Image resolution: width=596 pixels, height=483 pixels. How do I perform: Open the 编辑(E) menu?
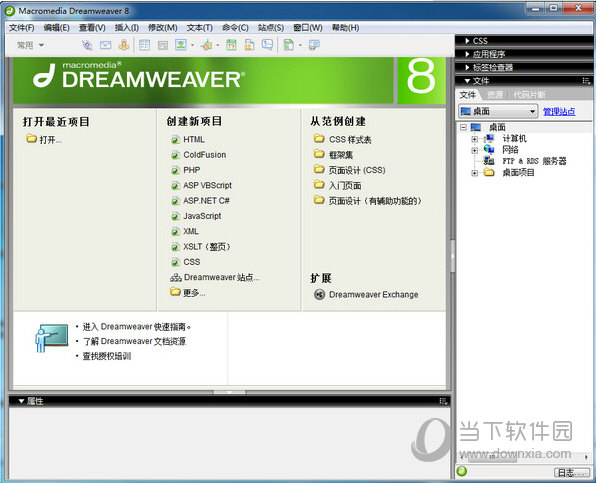tap(56, 28)
